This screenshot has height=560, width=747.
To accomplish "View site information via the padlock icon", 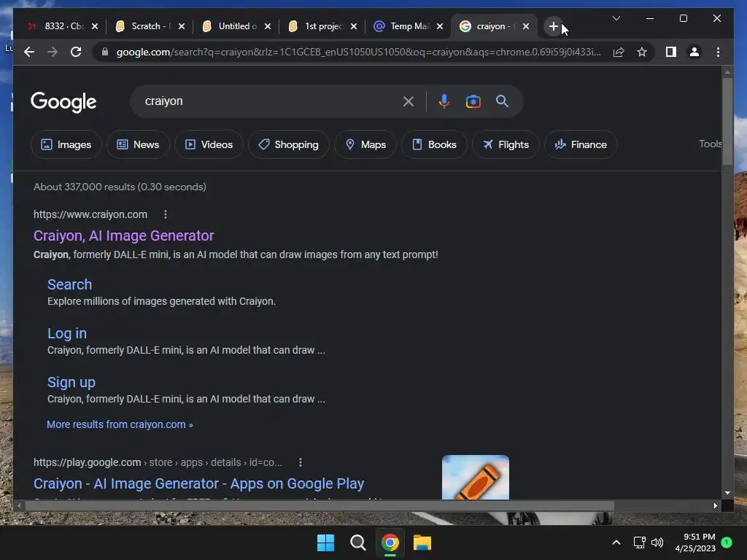I will click(105, 52).
